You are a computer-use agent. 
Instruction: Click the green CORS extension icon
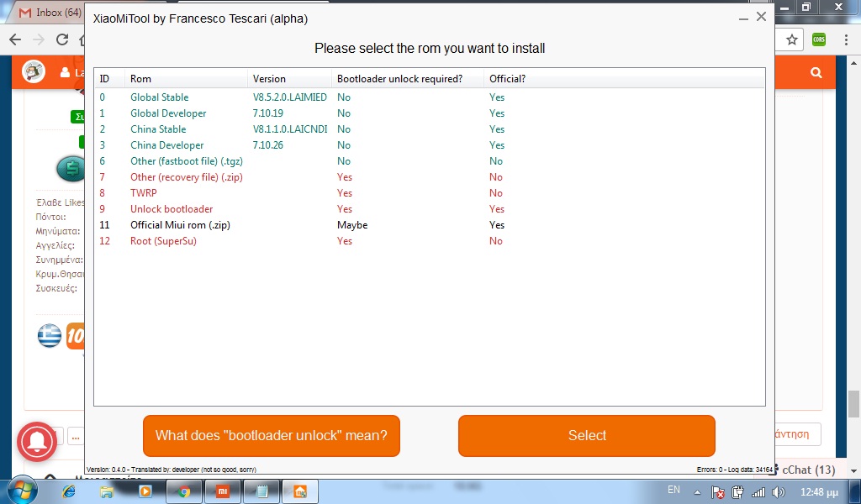818,39
